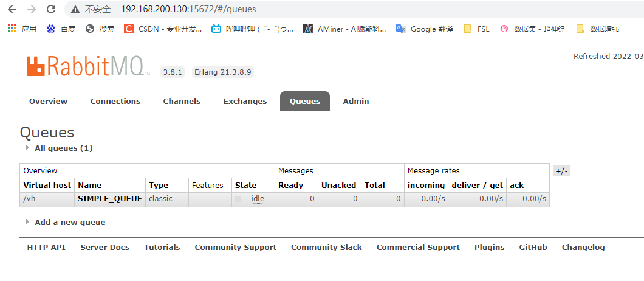Open the Commercial Support link
Image resolution: width=644 pixels, height=281 pixels.
pos(418,248)
